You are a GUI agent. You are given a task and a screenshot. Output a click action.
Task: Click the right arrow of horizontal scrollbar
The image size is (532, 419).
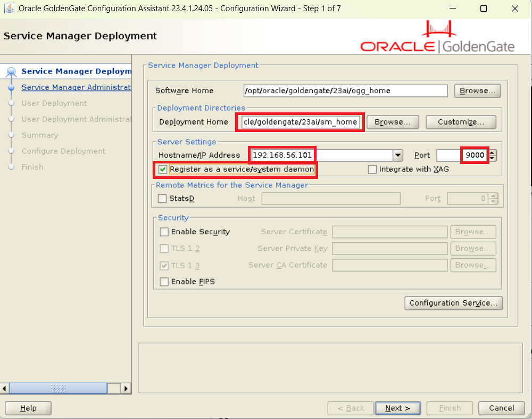point(126,388)
